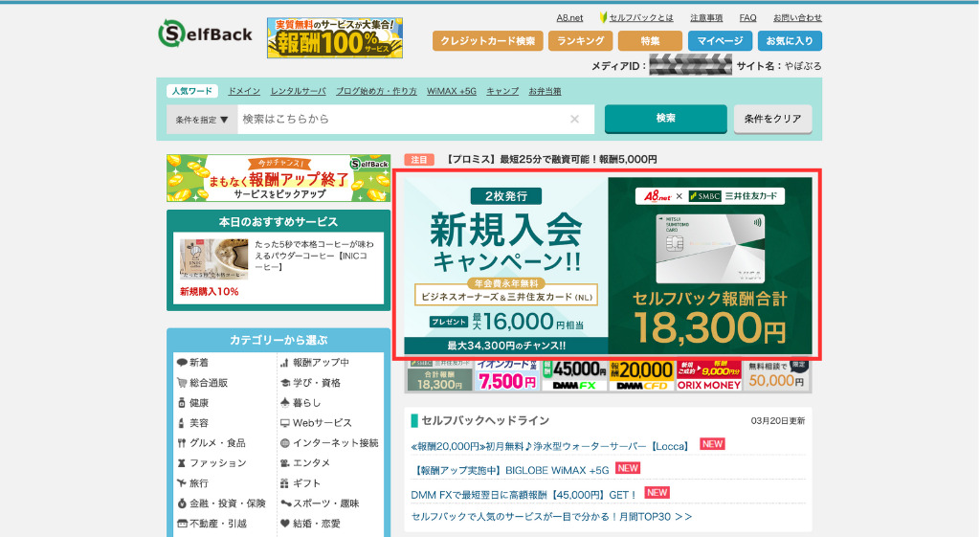This screenshot has height=537, width=980.
Task: Open 学び・資格 category
Action: 310,383
